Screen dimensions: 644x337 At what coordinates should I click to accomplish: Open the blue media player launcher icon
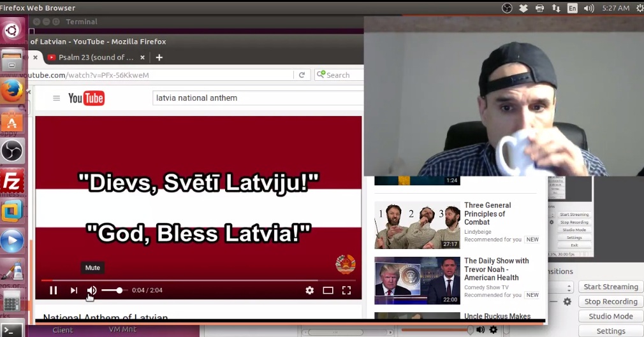[x=11, y=241]
